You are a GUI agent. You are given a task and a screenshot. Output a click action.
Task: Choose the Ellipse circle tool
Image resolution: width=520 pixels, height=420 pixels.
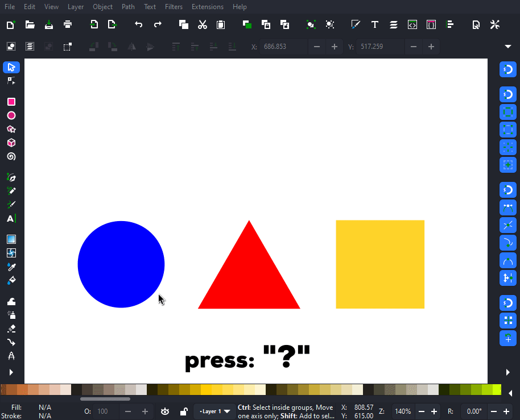coord(11,115)
